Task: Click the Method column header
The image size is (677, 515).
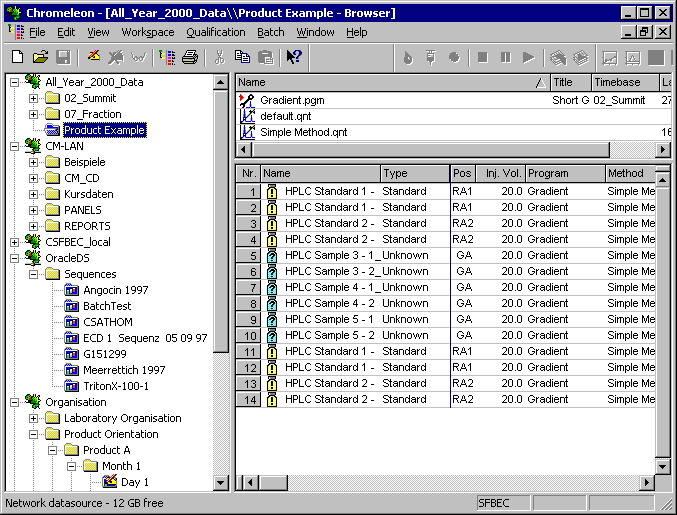Action: [630, 173]
